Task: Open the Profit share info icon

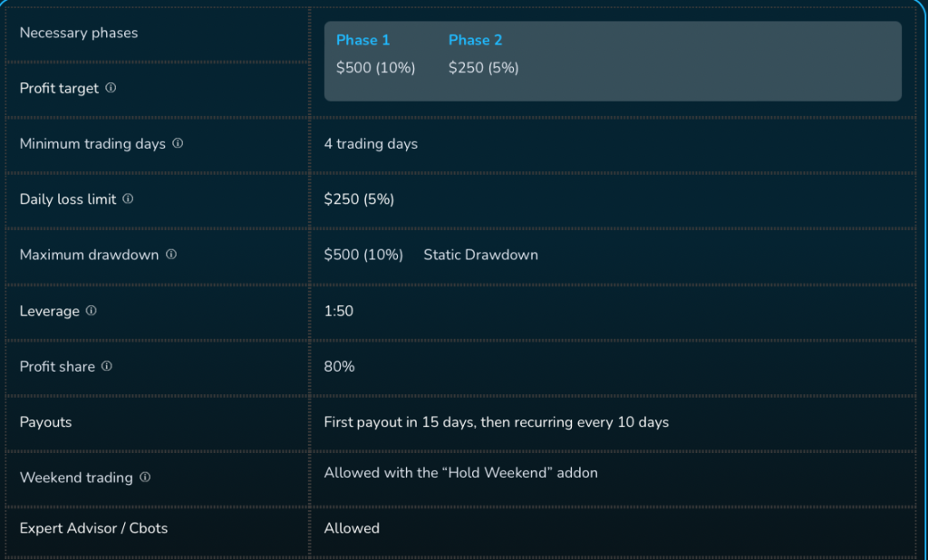Action: pos(107,366)
